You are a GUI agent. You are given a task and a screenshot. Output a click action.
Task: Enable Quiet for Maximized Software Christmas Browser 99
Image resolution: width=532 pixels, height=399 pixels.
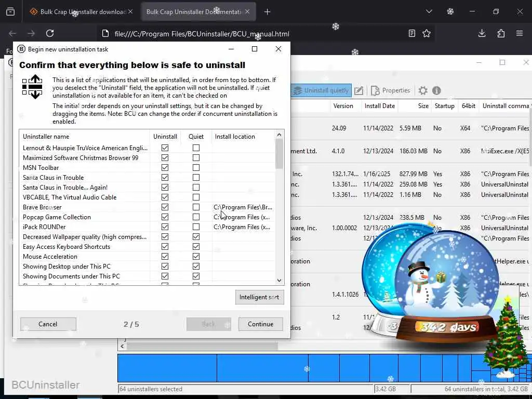point(196,158)
